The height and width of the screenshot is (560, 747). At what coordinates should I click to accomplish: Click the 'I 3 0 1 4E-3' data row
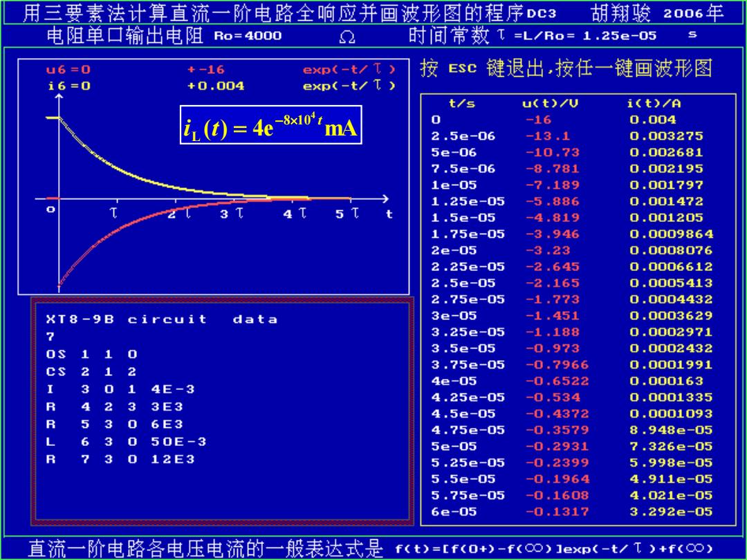tap(120, 389)
